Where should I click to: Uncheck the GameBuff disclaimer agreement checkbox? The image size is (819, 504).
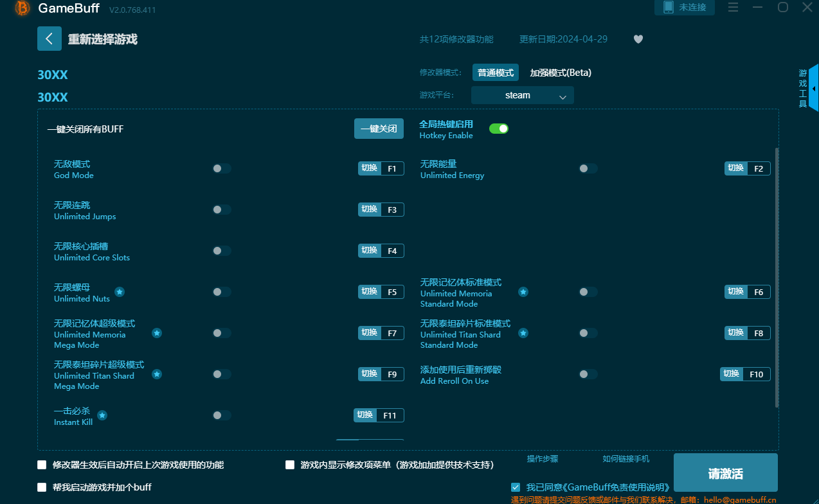pyautogui.click(x=516, y=487)
